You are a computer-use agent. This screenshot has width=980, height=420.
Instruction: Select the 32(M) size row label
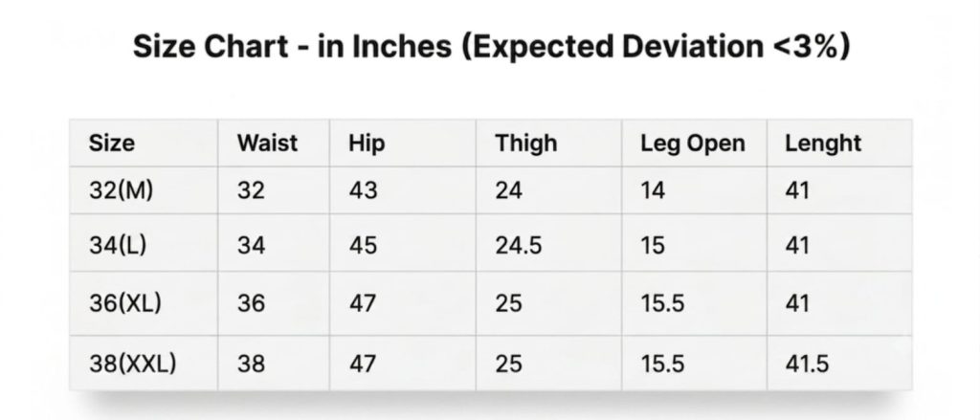(121, 190)
